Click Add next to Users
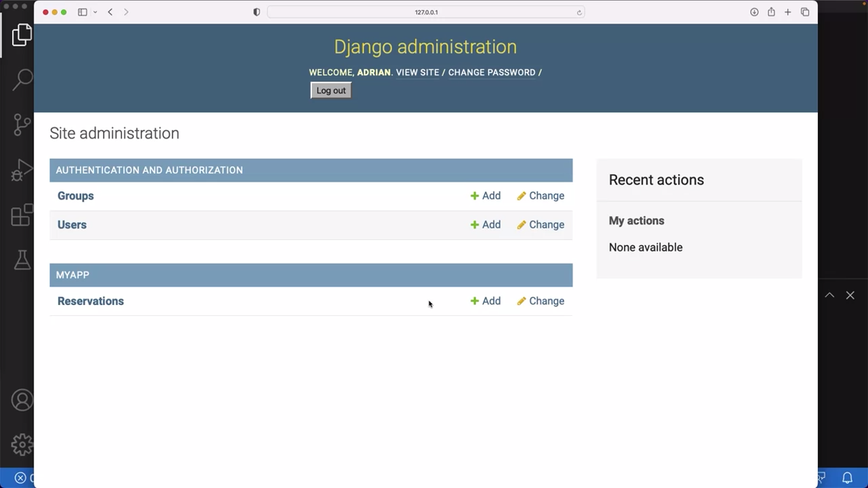This screenshot has width=868, height=488. pos(485,225)
